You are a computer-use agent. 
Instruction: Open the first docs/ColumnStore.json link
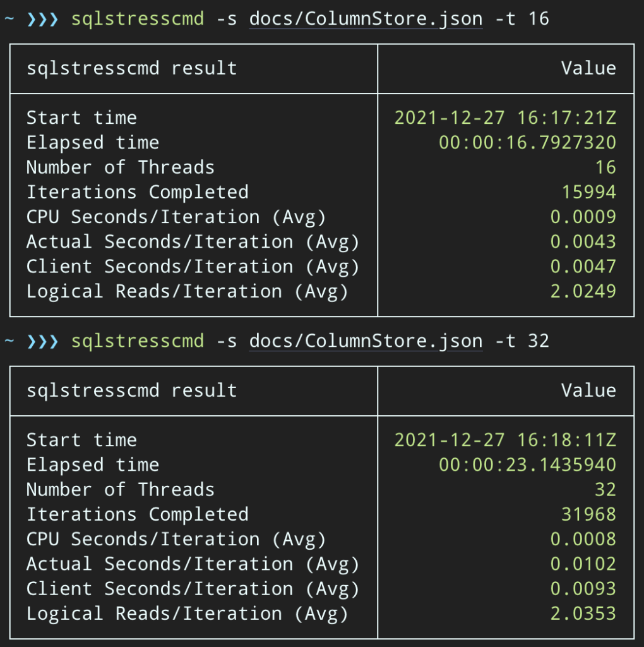pyautogui.click(x=365, y=18)
